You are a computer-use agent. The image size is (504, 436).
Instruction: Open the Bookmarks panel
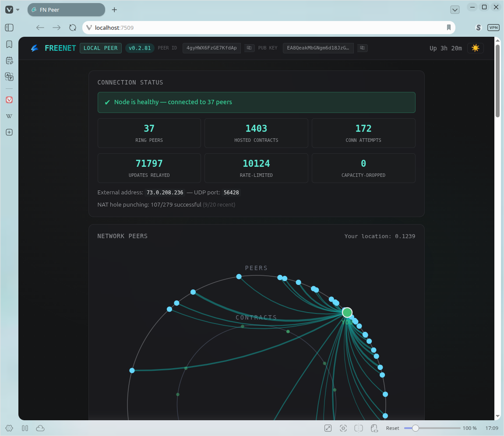9,44
